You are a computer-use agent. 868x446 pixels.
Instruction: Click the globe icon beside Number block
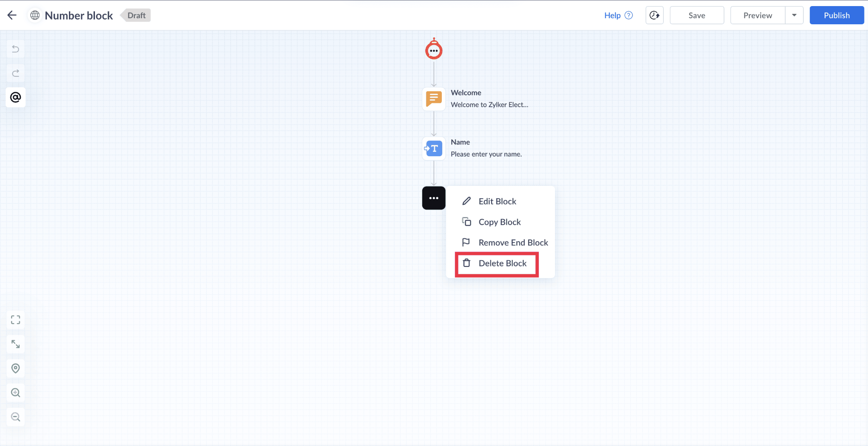pyautogui.click(x=35, y=15)
